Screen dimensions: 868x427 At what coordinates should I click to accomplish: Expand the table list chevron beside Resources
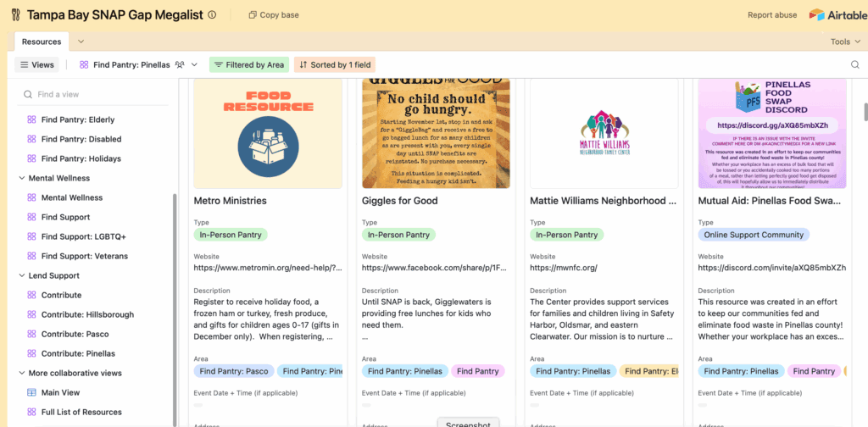click(81, 42)
